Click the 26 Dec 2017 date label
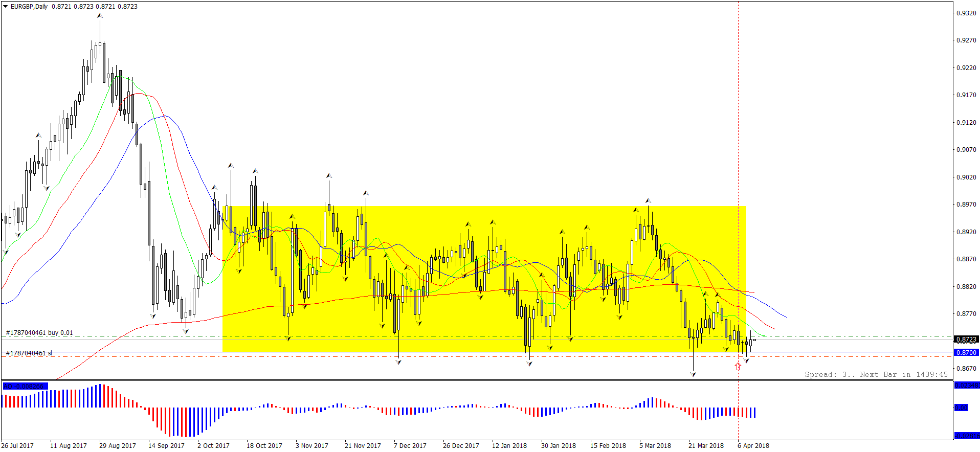 click(x=461, y=446)
